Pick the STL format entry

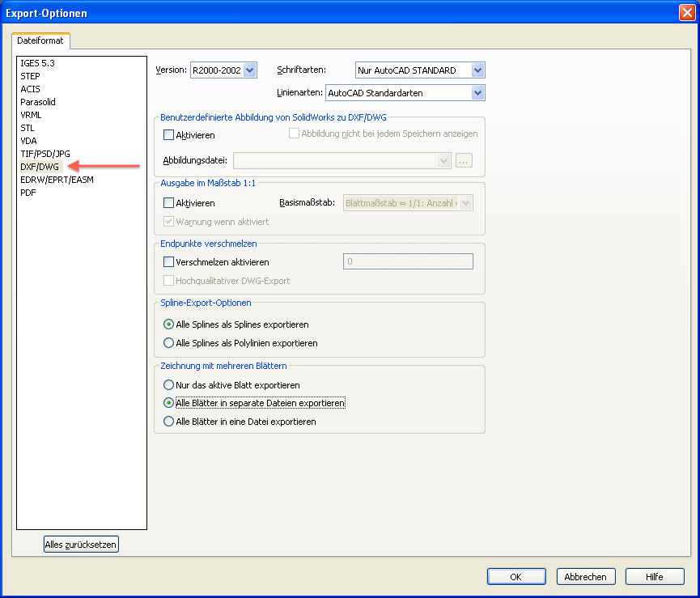28,128
